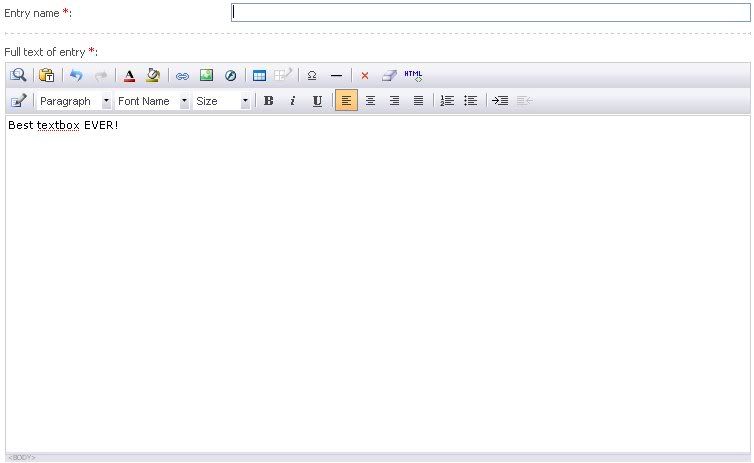This screenshot has height=463, width=754.
Task: Open the Font Name dropdown
Action: pos(152,101)
